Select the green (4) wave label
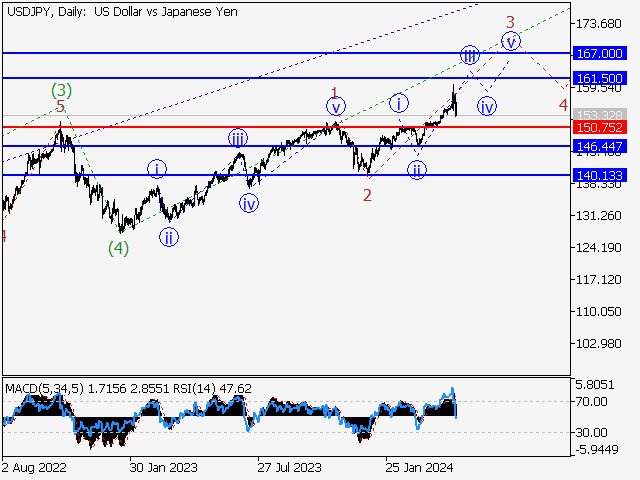The height and width of the screenshot is (480, 640). tap(118, 248)
